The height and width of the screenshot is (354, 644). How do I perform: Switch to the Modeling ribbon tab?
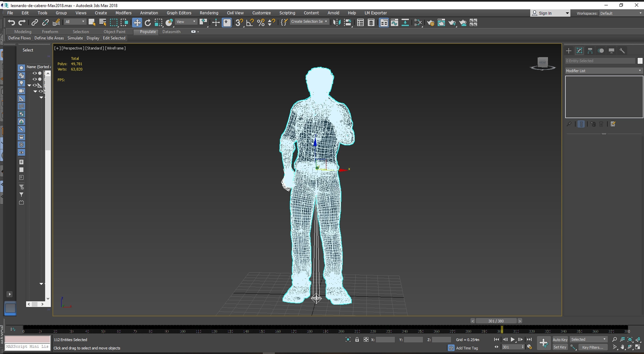(x=23, y=32)
